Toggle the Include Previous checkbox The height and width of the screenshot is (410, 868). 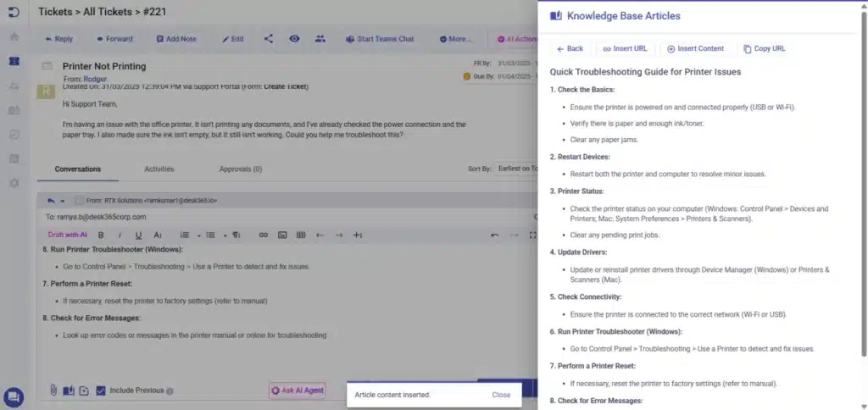101,391
